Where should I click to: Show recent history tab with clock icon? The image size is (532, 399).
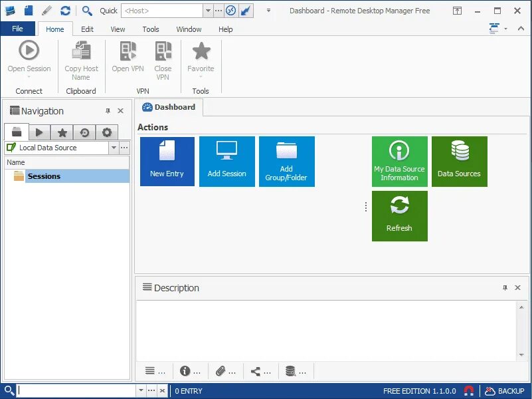(84, 132)
